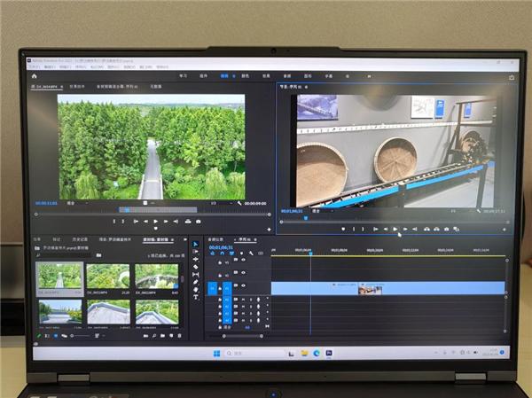The height and width of the screenshot is (398, 532).
Task: Select the Ripple Edit tool
Action: [x=196, y=259]
